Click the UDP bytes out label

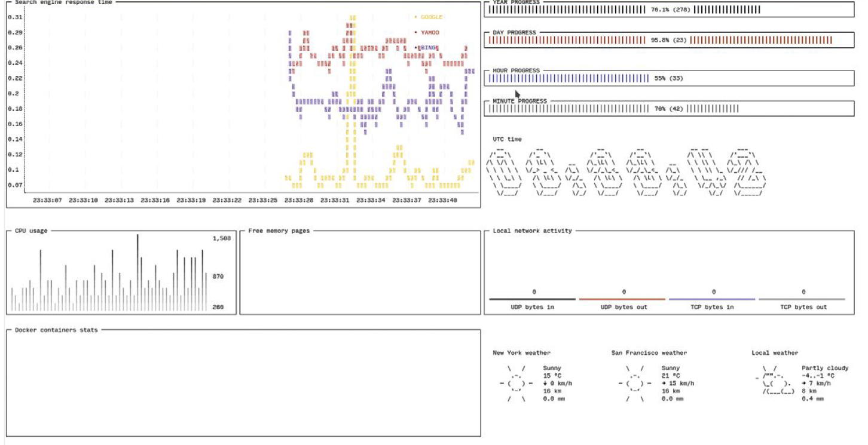click(624, 307)
